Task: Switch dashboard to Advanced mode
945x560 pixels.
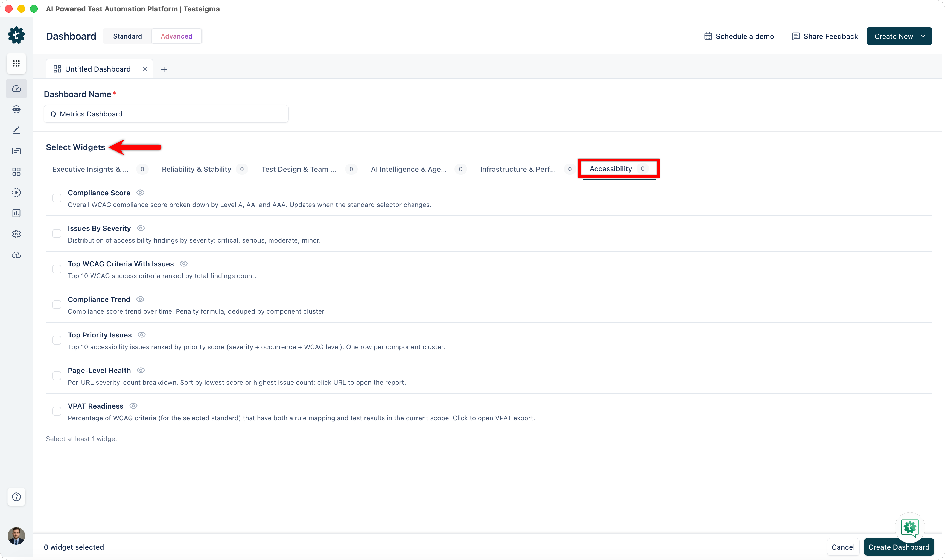Action: click(x=177, y=36)
